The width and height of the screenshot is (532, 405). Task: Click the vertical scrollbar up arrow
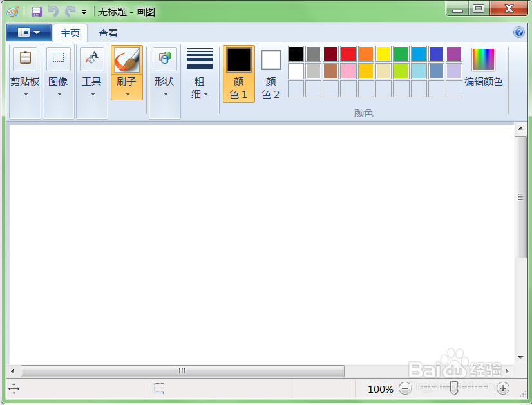pos(520,129)
